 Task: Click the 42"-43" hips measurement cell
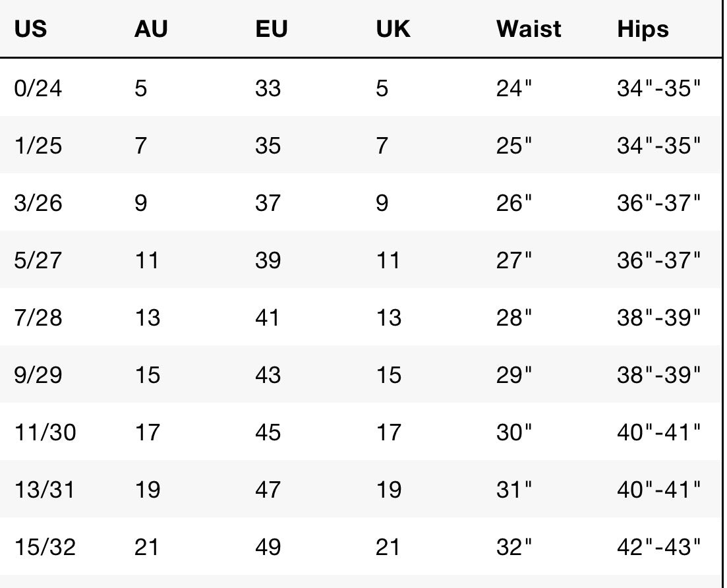tap(658, 547)
